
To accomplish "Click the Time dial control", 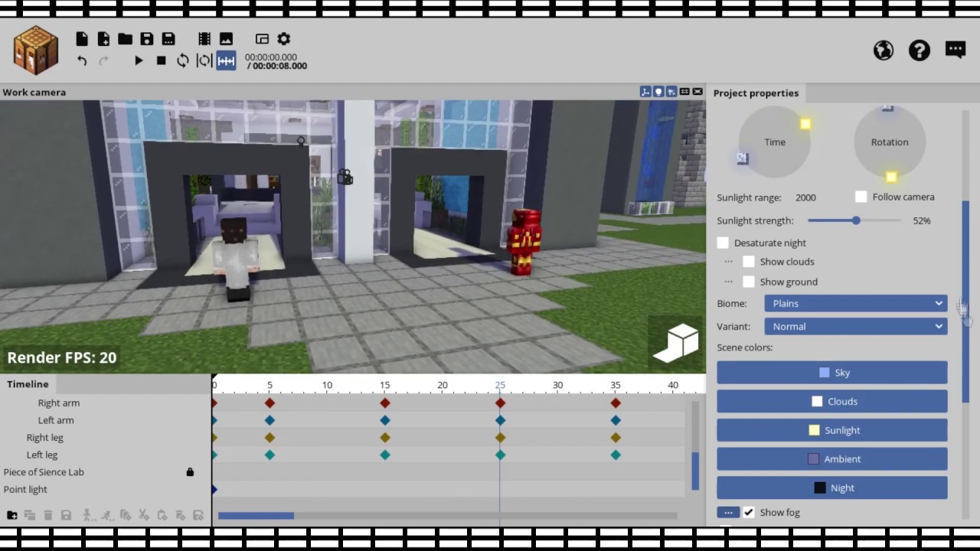I will [x=775, y=142].
